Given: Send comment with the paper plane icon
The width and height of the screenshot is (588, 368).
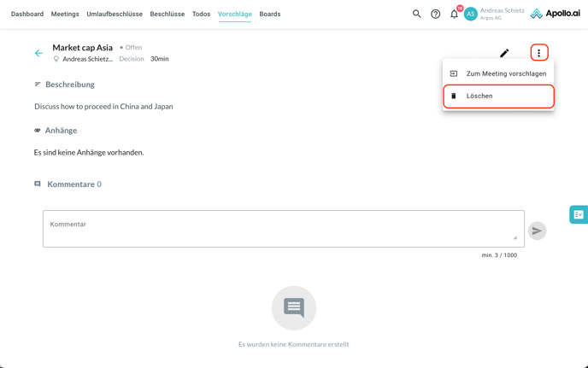Looking at the screenshot, I should [537, 231].
